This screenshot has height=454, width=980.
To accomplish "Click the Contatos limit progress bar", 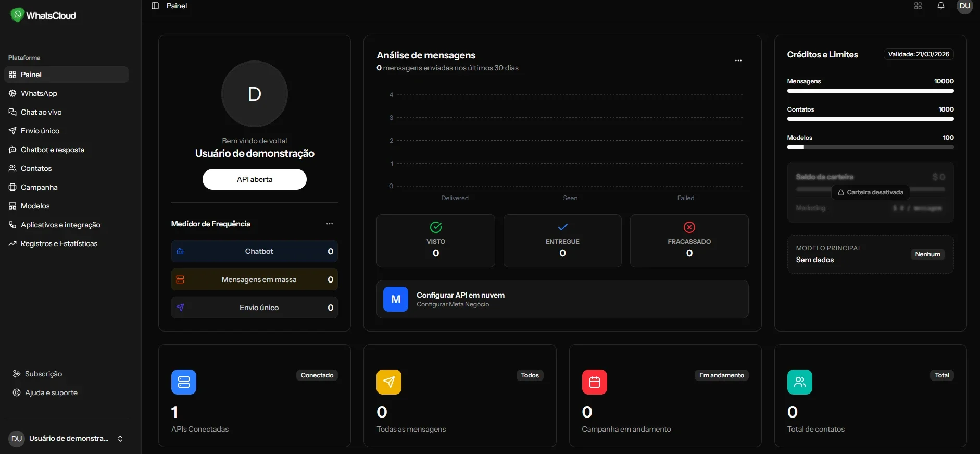I will click(870, 119).
